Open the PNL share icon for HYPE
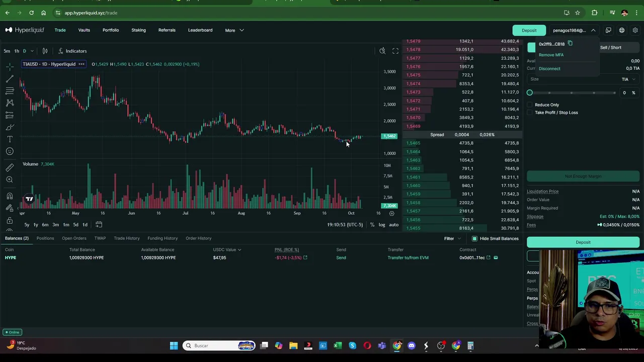This screenshot has width=644, height=362. [305, 257]
